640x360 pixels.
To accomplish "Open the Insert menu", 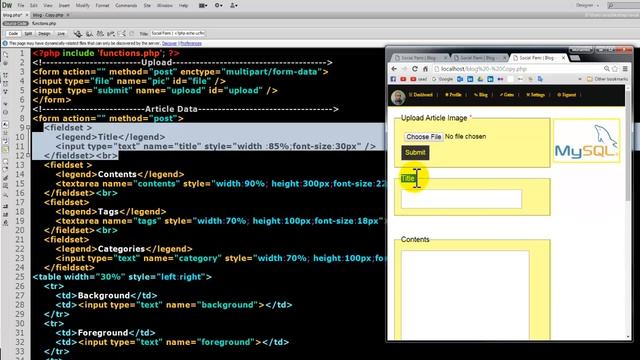I will coord(64,5).
